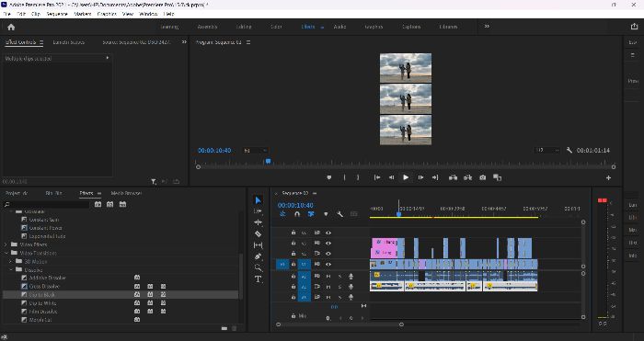Go to the Home screen icon
Viewport: 644px width, 341px height.
click(x=11, y=27)
